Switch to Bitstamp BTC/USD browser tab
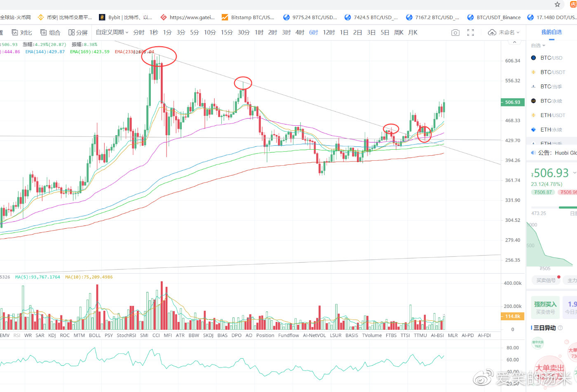 248,17
